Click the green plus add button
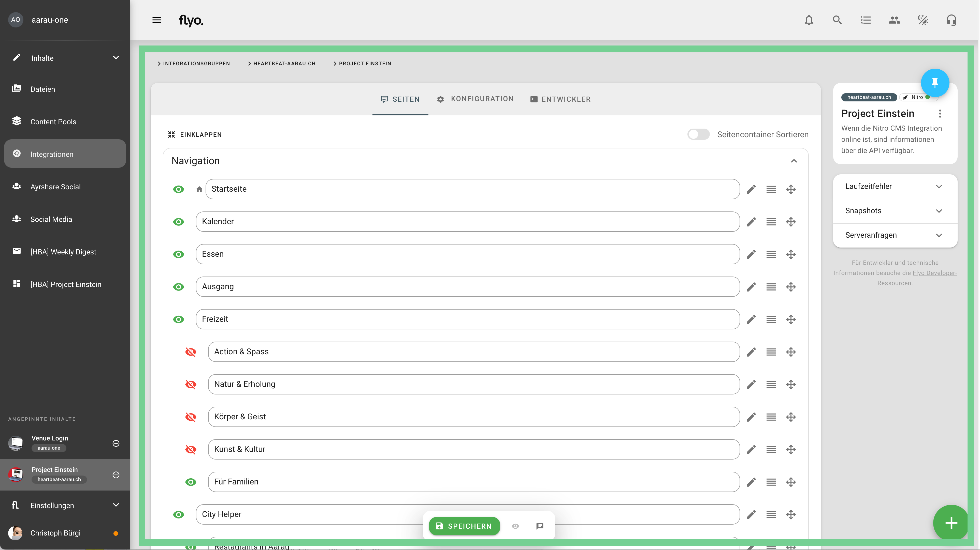 (951, 523)
